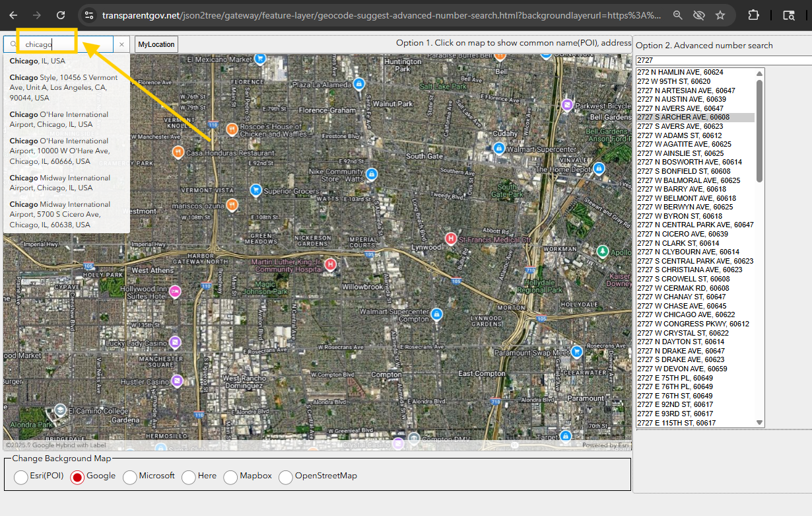Click the address list scroll-down arrow
812x516 pixels.
pos(759,423)
